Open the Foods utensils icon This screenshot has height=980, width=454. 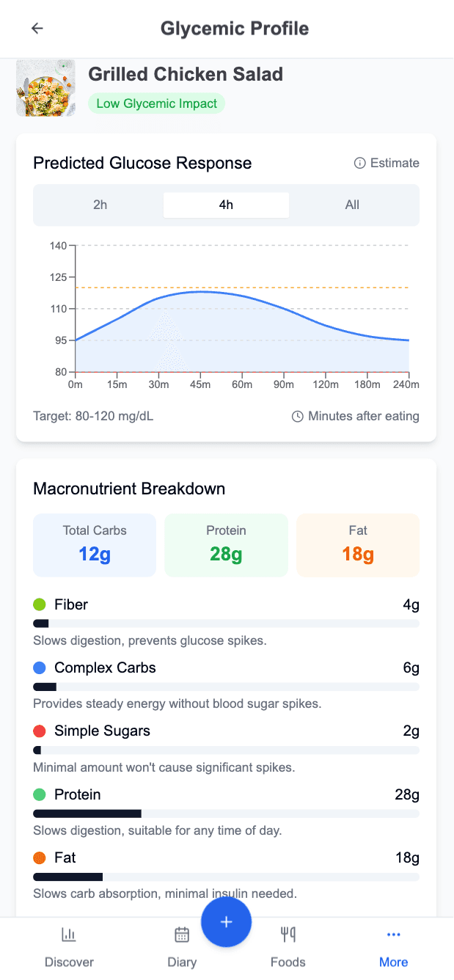pos(288,935)
